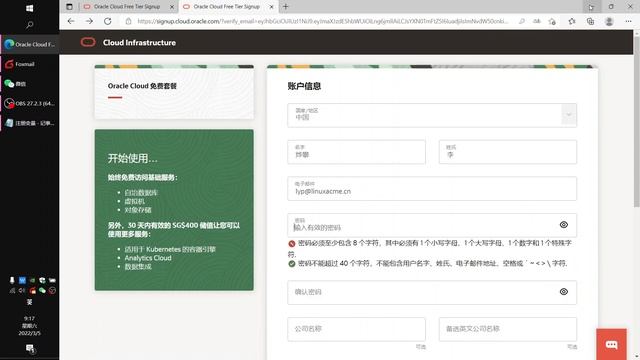Image resolution: width=640 pixels, height=360 pixels.
Task: Open the taskbar clock showing 2022/3/5
Action: [x=29, y=326]
